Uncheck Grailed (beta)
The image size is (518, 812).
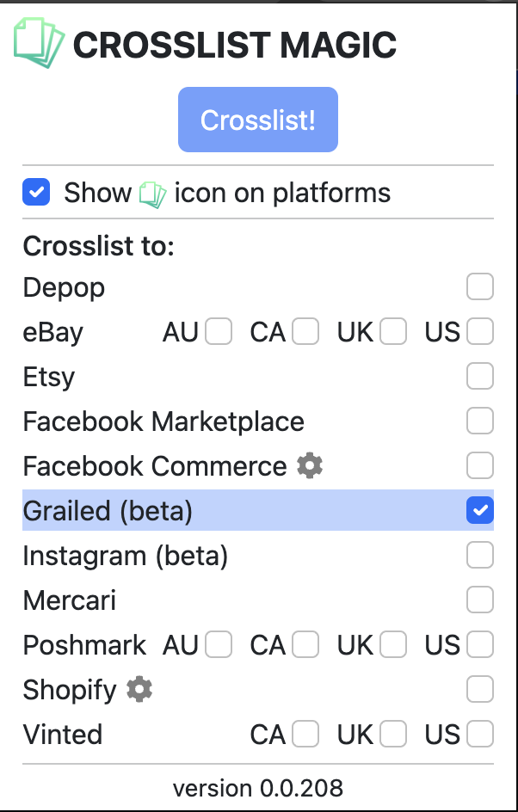coord(479,510)
